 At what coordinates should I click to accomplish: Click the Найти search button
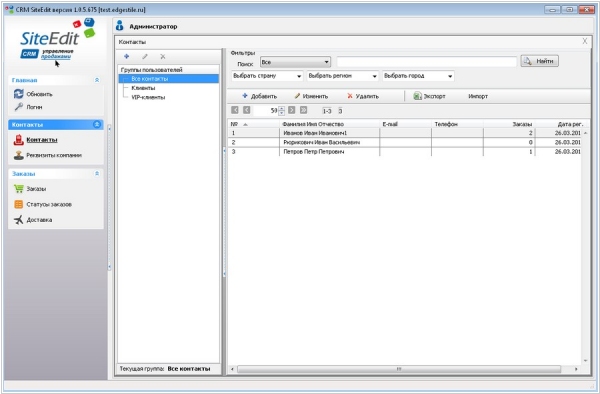point(540,61)
